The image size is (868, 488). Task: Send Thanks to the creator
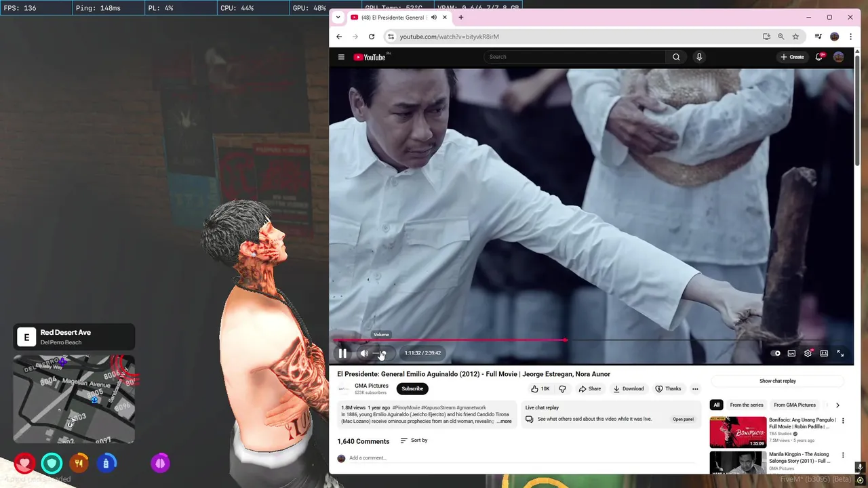[x=668, y=388]
